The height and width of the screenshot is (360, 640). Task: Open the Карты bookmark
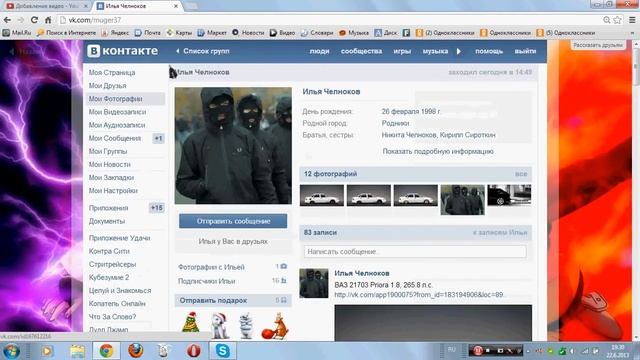tap(179, 33)
